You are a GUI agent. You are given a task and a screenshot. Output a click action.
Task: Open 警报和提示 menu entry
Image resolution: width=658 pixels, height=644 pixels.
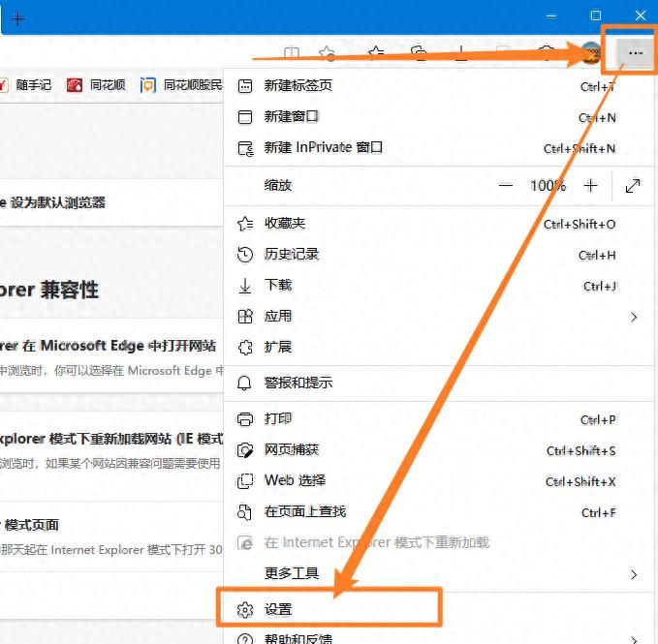pos(437,383)
